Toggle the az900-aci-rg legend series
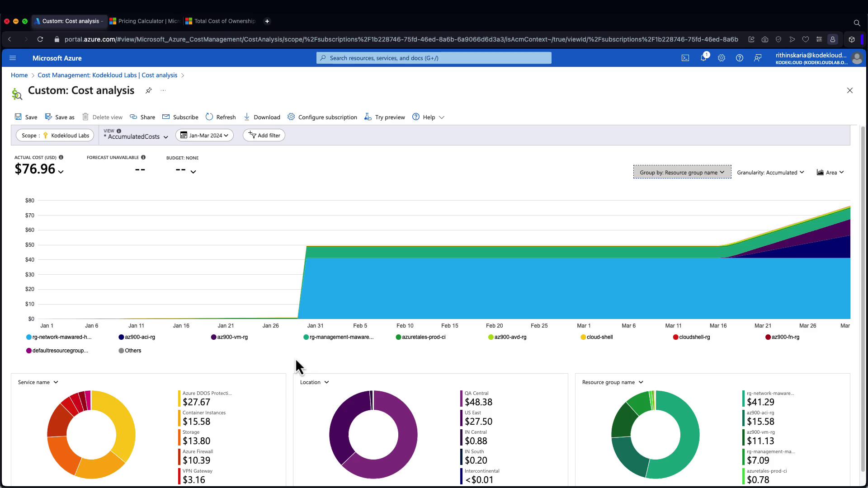The width and height of the screenshot is (868, 488). coord(140,337)
